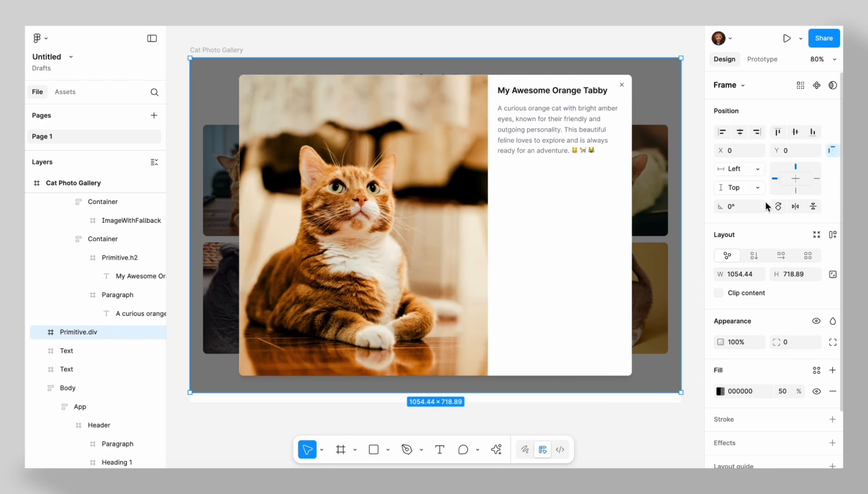Open the Assets tab
The height and width of the screenshot is (494, 868).
(x=65, y=92)
